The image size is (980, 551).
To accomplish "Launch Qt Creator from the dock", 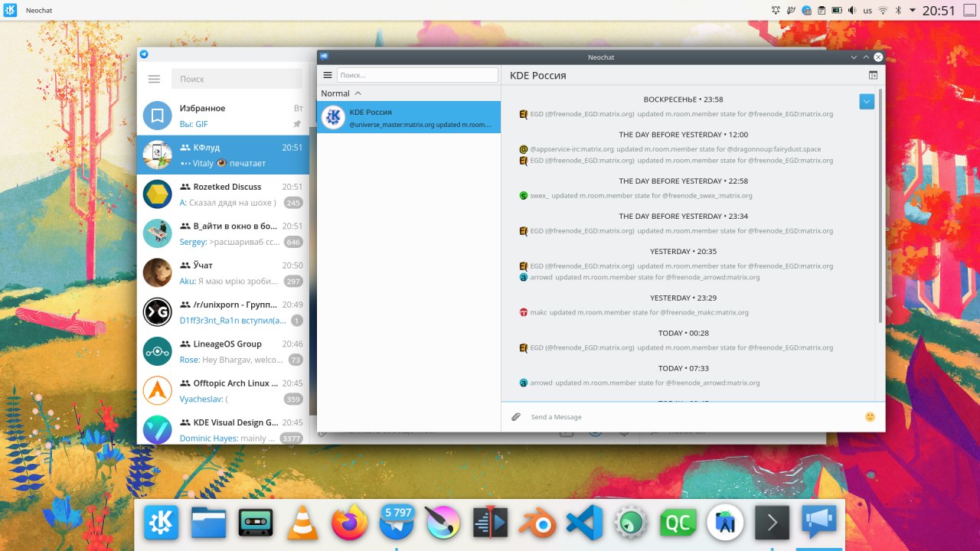I will [x=678, y=523].
